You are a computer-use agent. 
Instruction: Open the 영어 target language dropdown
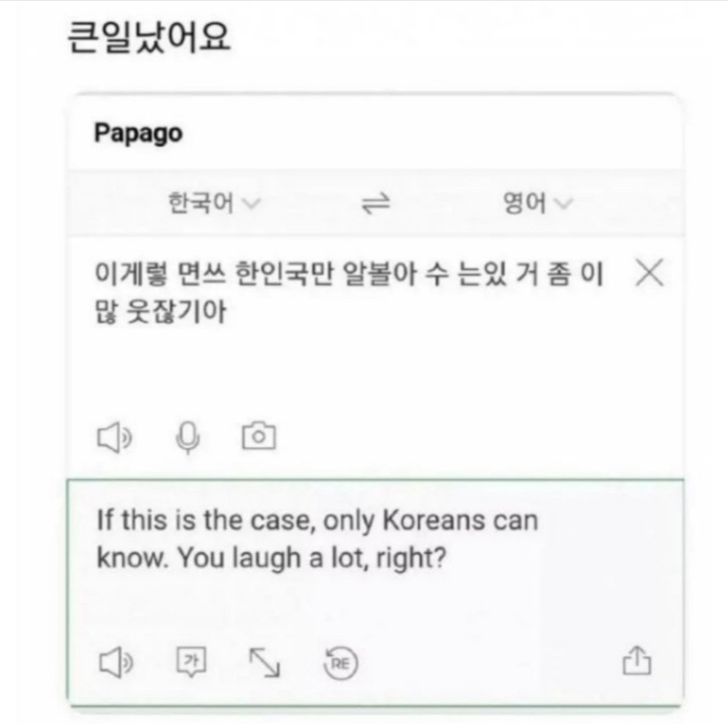click(538, 203)
